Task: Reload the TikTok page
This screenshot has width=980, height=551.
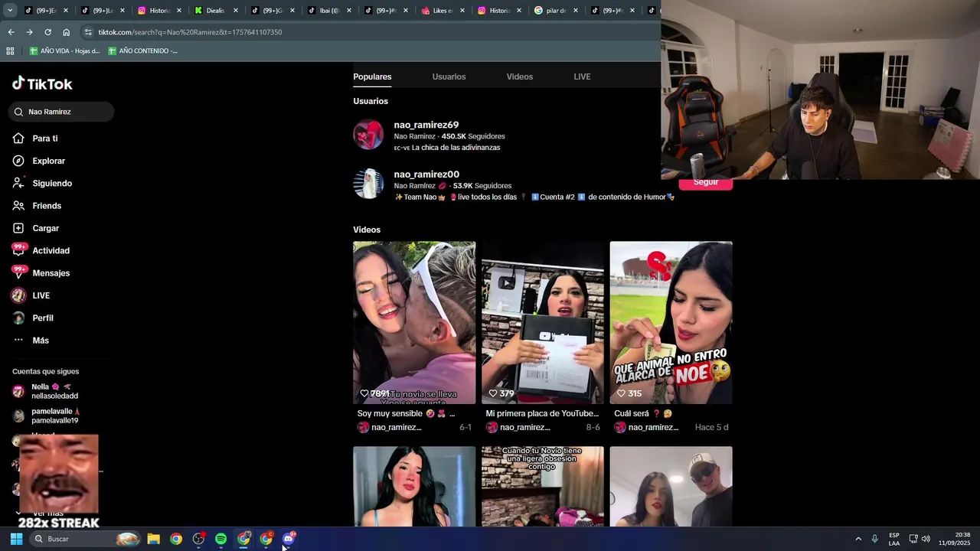Action: click(x=47, y=32)
